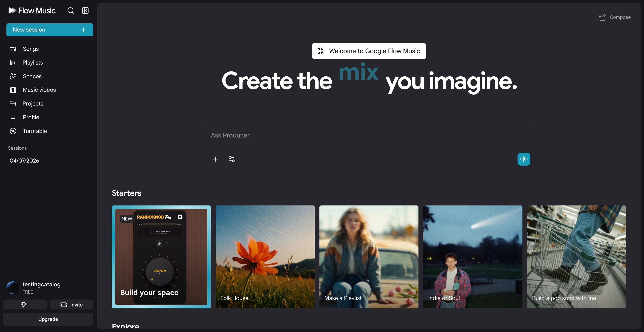This screenshot has width=644, height=332.
Task: Collapse the sidebar panel icon
Action: point(85,11)
